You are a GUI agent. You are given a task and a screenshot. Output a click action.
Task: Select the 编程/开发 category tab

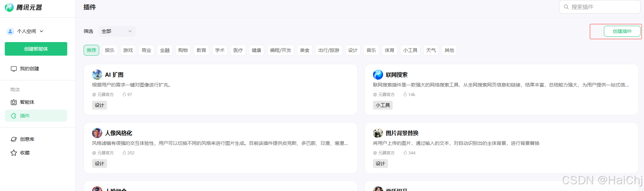point(281,50)
